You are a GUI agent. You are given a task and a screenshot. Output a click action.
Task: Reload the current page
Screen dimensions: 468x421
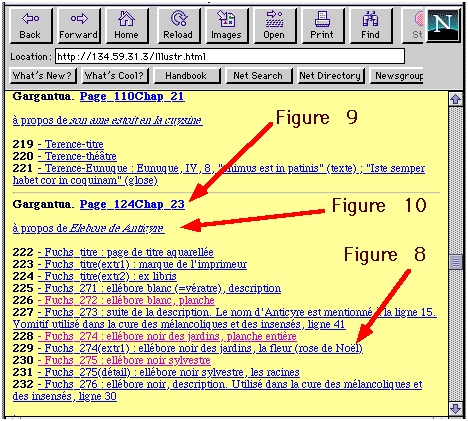(x=179, y=26)
